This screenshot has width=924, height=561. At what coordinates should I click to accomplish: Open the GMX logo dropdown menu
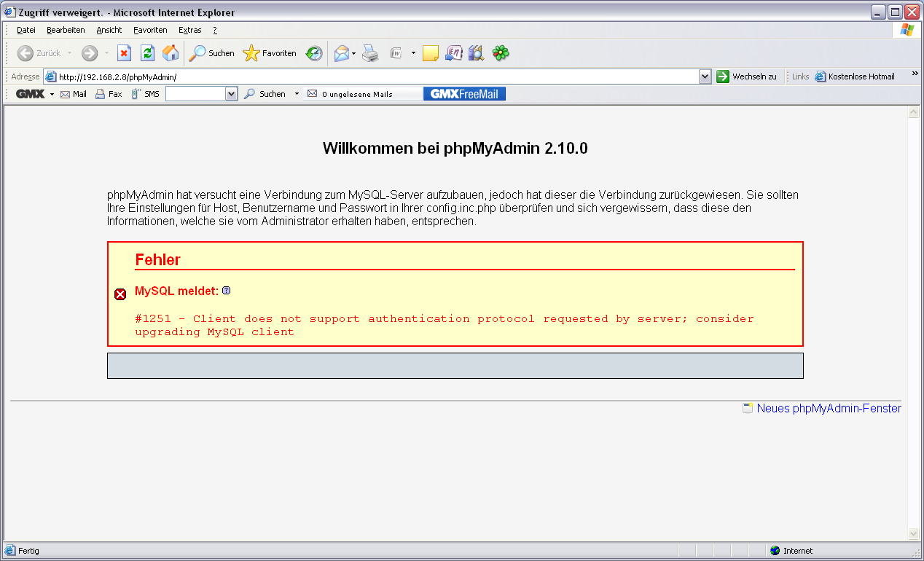click(52, 94)
